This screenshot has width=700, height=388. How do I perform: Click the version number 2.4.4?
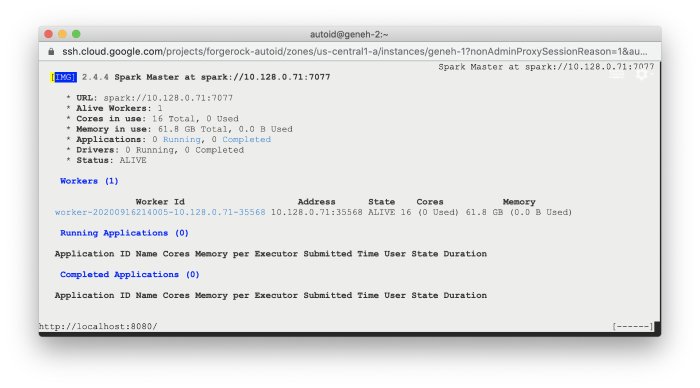pos(95,77)
